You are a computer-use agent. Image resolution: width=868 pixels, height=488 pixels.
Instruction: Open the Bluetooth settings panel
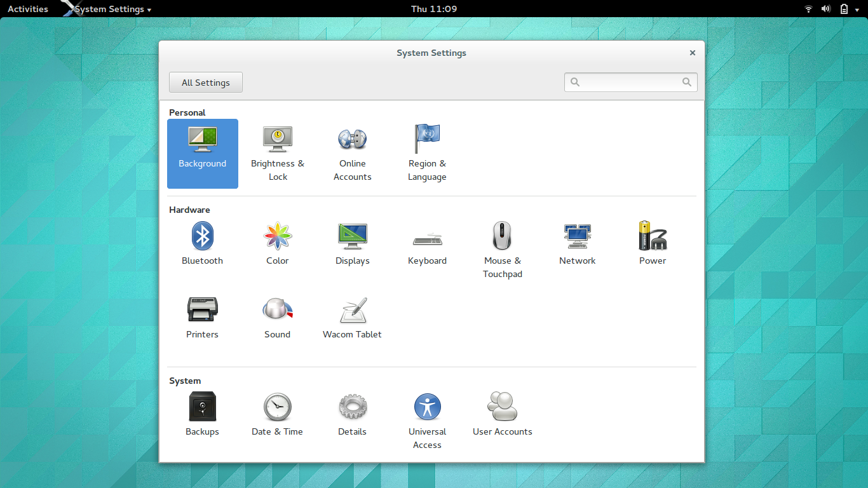pos(202,243)
